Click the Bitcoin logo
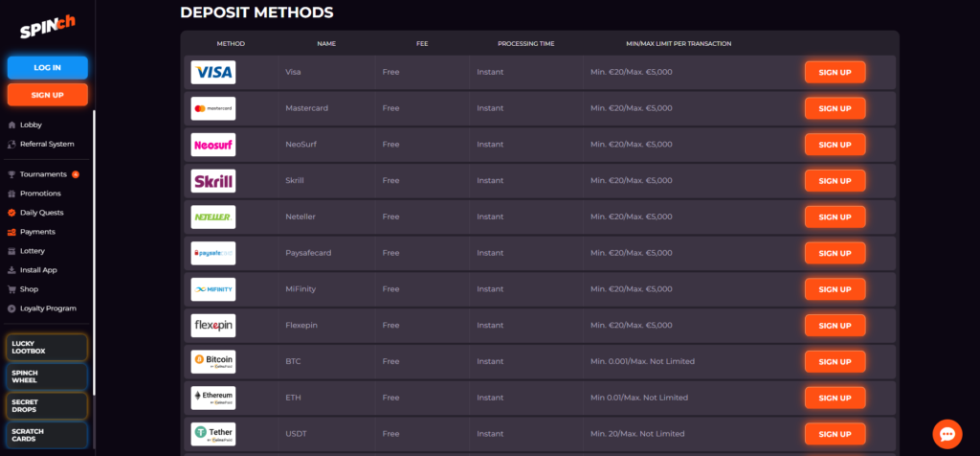980x456 pixels. 213,361
